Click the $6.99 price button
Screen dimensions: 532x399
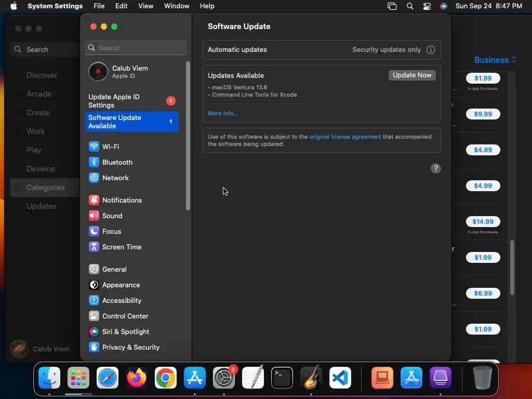pyautogui.click(x=483, y=293)
